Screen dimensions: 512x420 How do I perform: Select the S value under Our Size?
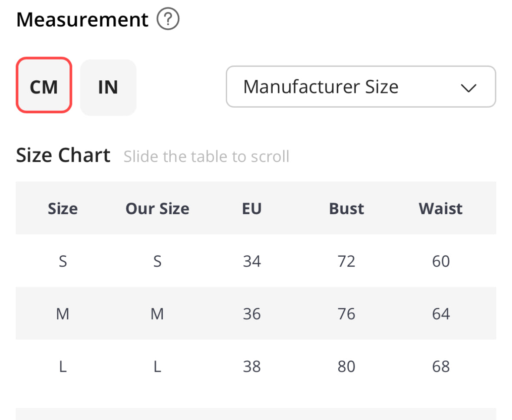coord(157,261)
